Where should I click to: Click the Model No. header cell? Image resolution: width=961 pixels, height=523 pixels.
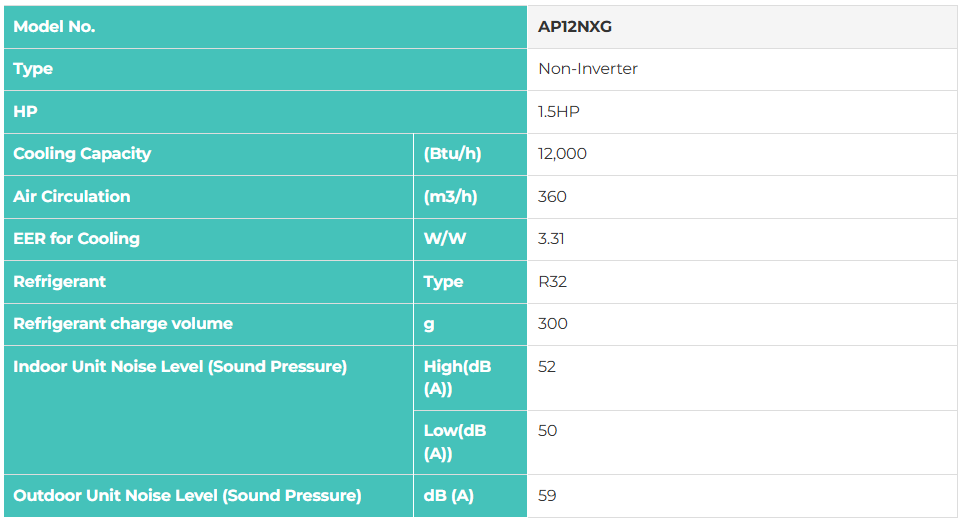(x=54, y=27)
